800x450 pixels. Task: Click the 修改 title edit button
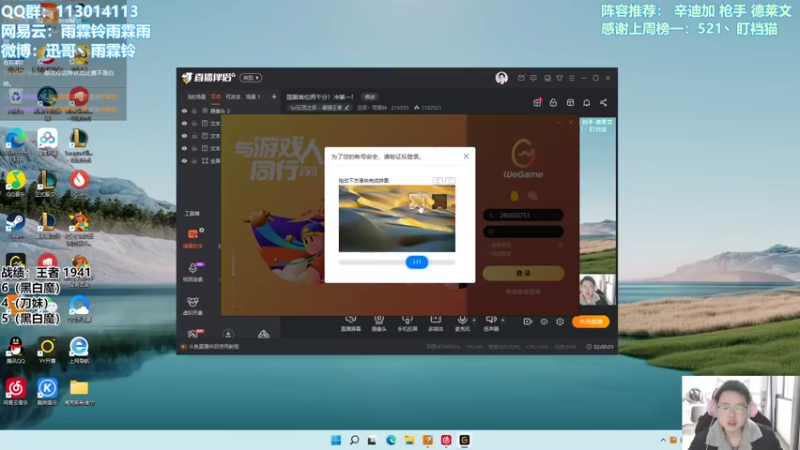(369, 96)
